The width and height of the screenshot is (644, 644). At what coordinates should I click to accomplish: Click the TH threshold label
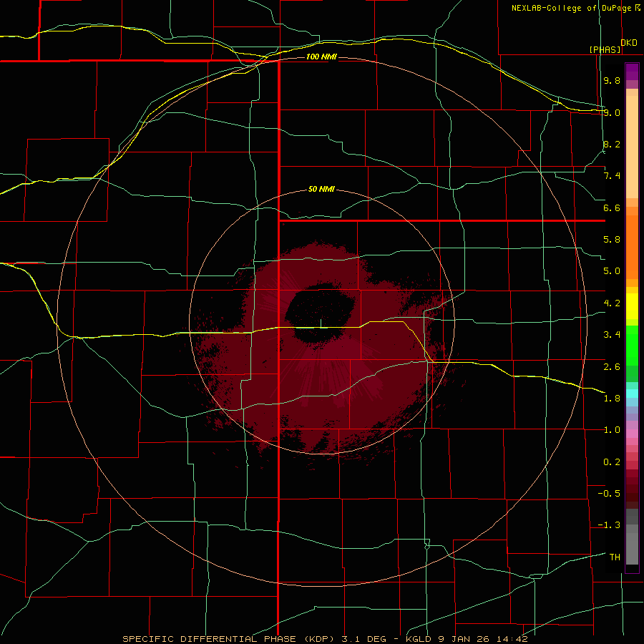tap(615, 557)
